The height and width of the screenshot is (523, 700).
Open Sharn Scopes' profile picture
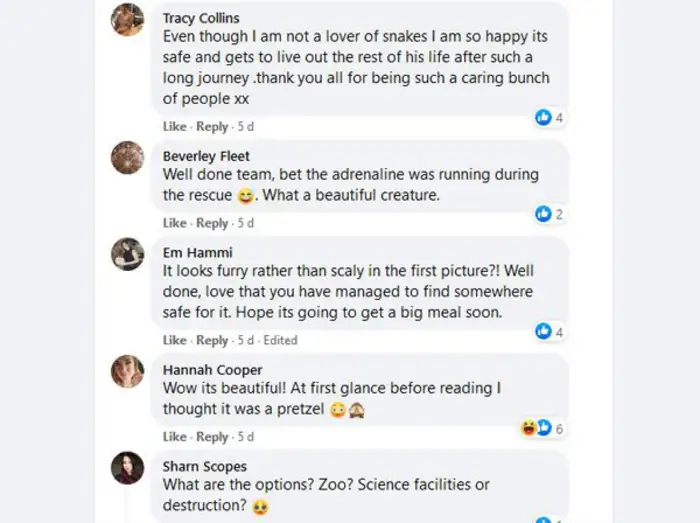(x=127, y=468)
